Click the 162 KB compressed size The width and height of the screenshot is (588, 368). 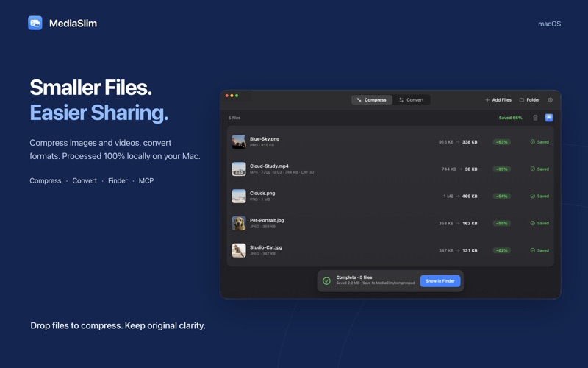470,223
